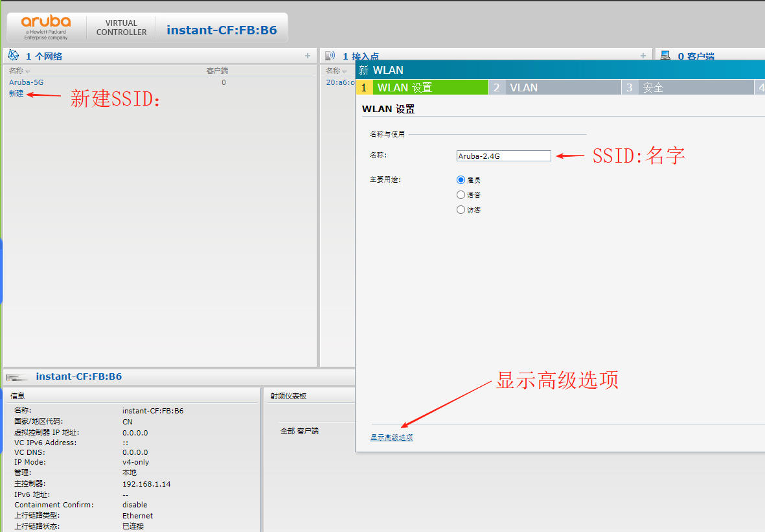Click the plus icon in access points panel
The height and width of the screenshot is (532, 765).
[x=643, y=56]
